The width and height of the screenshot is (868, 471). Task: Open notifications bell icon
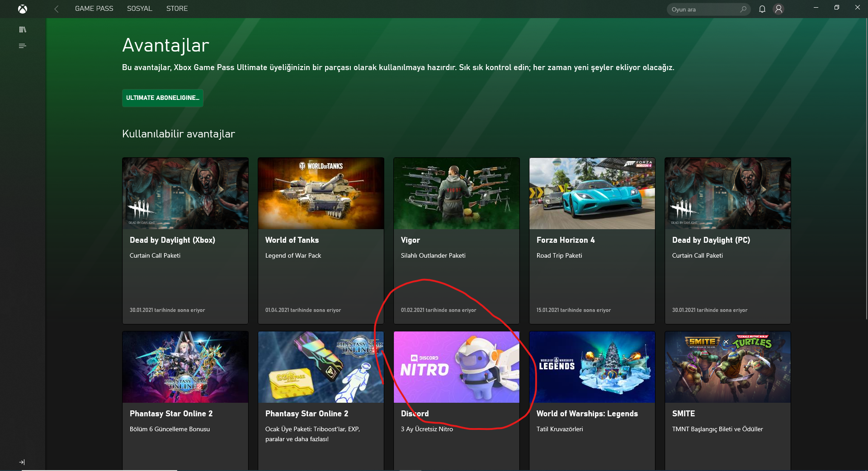coord(762,9)
